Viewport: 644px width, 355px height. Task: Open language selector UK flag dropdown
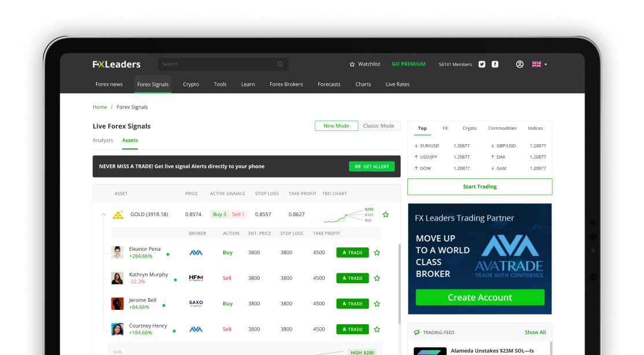539,64
